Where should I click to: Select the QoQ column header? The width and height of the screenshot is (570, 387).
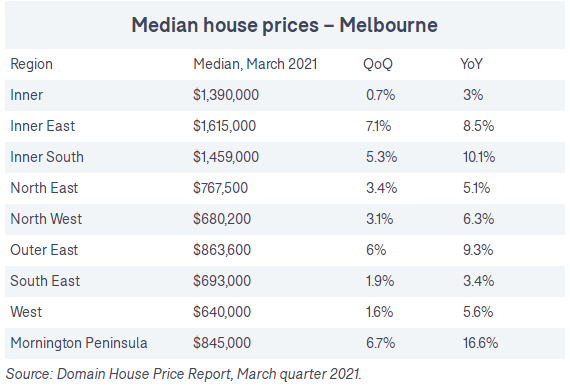378,64
